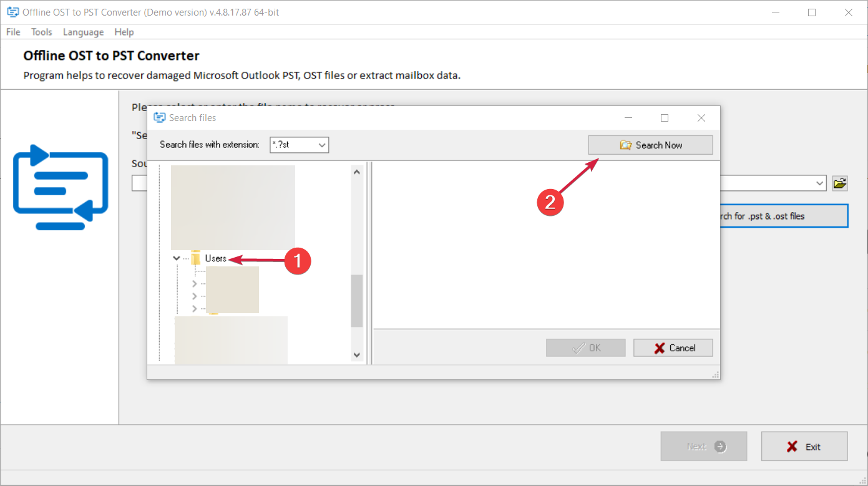Screen dimensions: 868x486
Task: Click the OK button in Search files
Action: [x=586, y=348]
